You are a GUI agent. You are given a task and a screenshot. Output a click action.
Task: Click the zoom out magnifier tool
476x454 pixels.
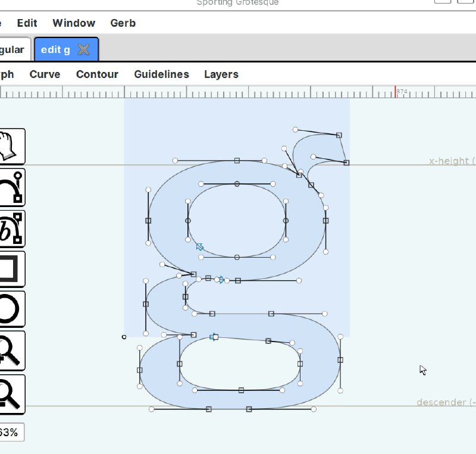pyautogui.click(x=10, y=393)
